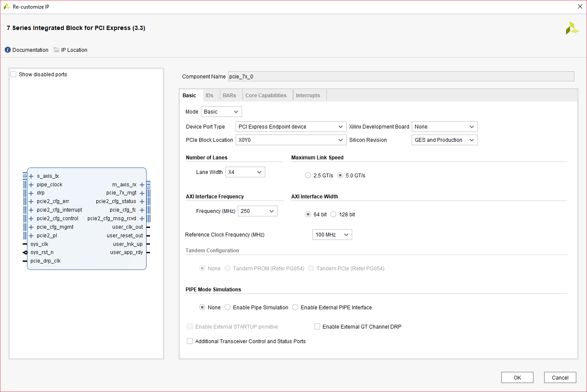Click the OK button
This screenshot has height=392, width=587.
pyautogui.click(x=517, y=377)
